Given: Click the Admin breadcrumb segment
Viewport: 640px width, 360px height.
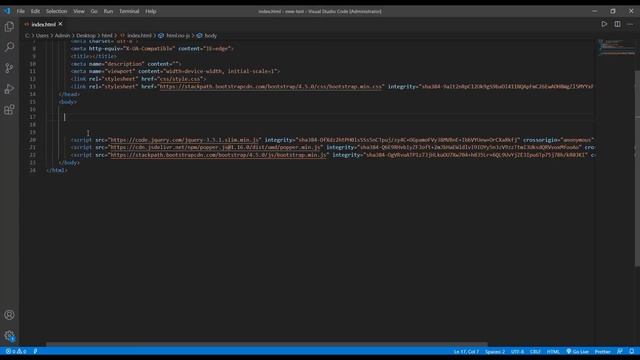Looking at the screenshot, I should 62,36.
